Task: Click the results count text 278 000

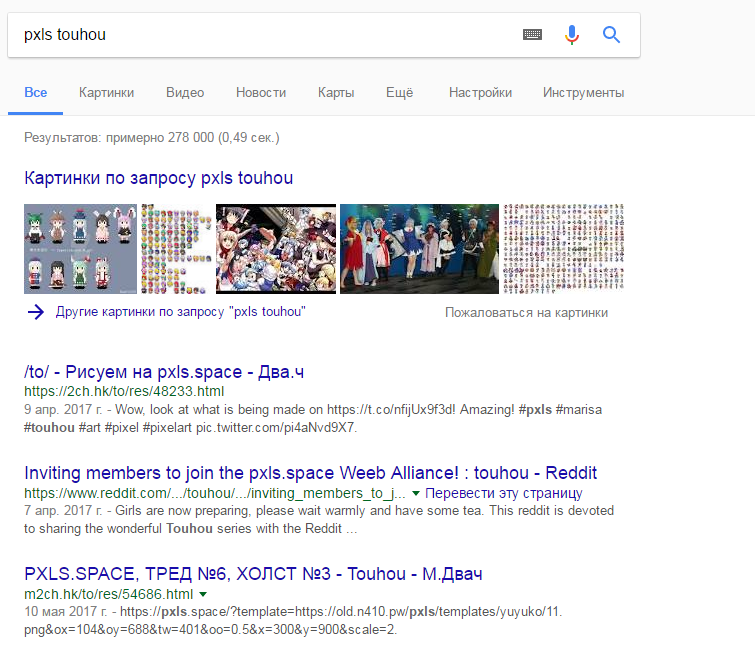Action: tap(152, 138)
